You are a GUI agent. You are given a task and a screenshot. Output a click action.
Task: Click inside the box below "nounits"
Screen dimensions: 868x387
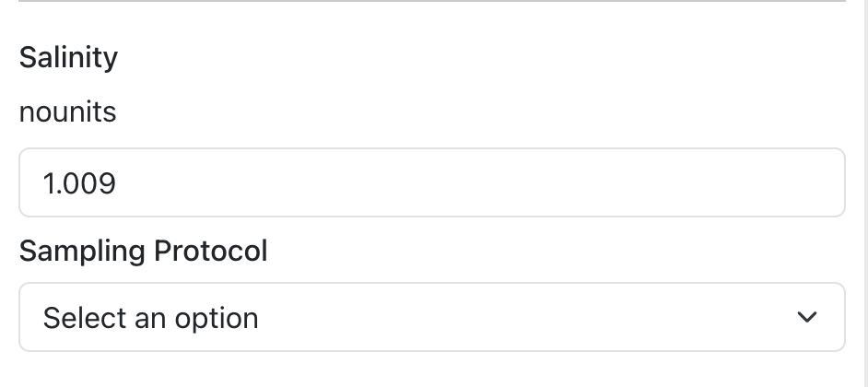coord(431,183)
